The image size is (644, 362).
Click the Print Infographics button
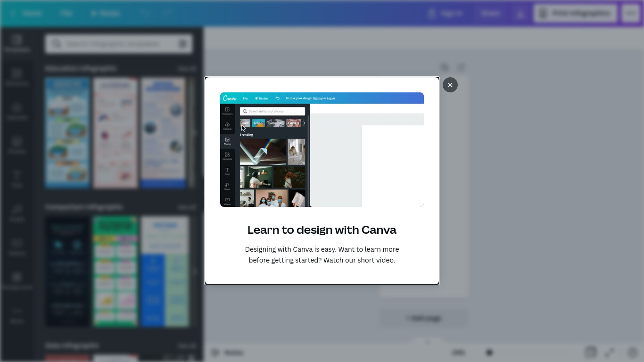tap(575, 13)
